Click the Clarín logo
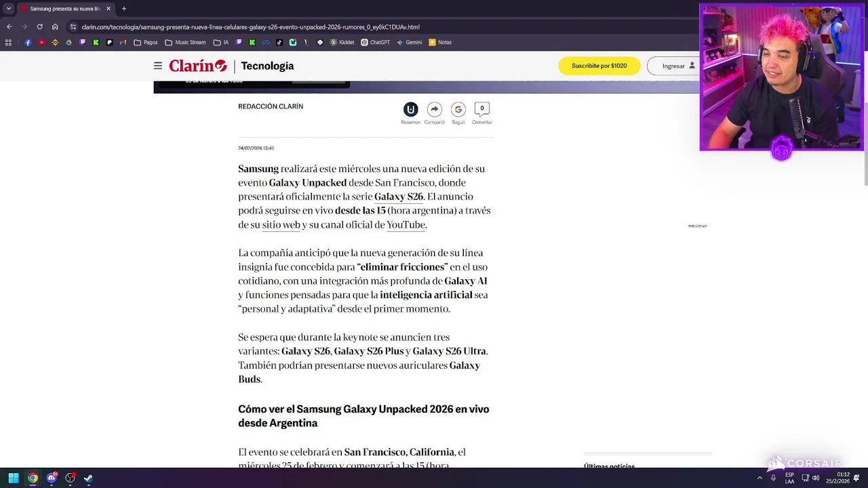This screenshot has height=488, width=868. (198, 66)
